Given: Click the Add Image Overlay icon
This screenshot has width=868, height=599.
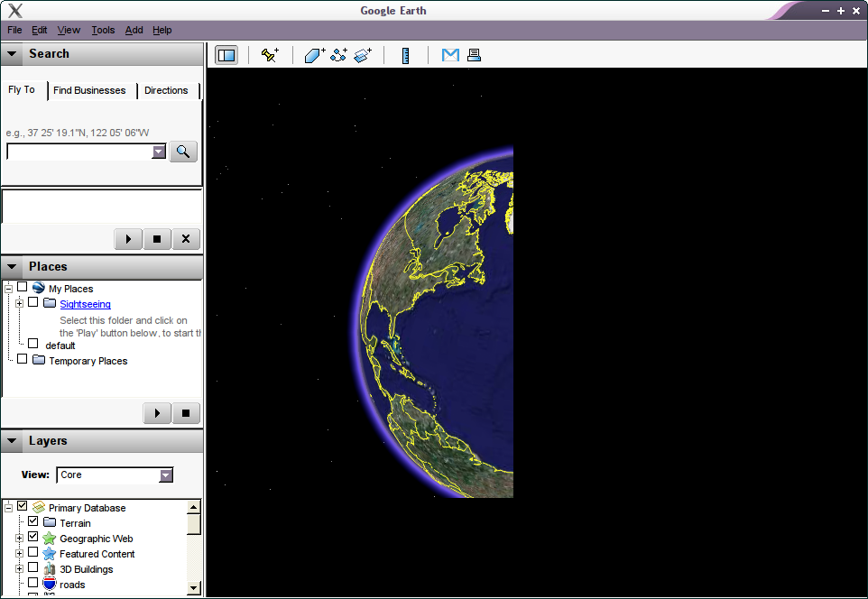Looking at the screenshot, I should 363,55.
